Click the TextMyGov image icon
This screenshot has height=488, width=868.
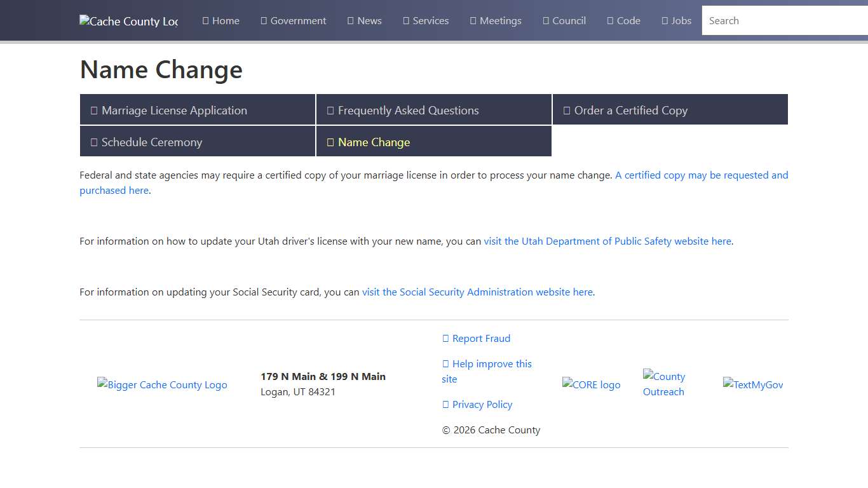pos(753,385)
